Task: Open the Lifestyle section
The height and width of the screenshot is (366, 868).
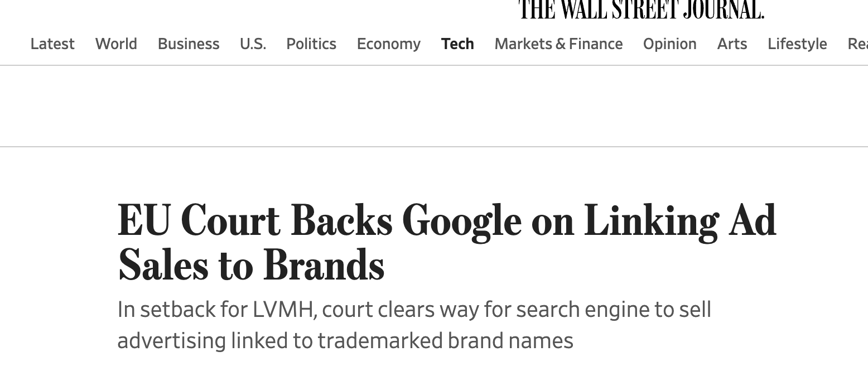Action: (x=797, y=44)
